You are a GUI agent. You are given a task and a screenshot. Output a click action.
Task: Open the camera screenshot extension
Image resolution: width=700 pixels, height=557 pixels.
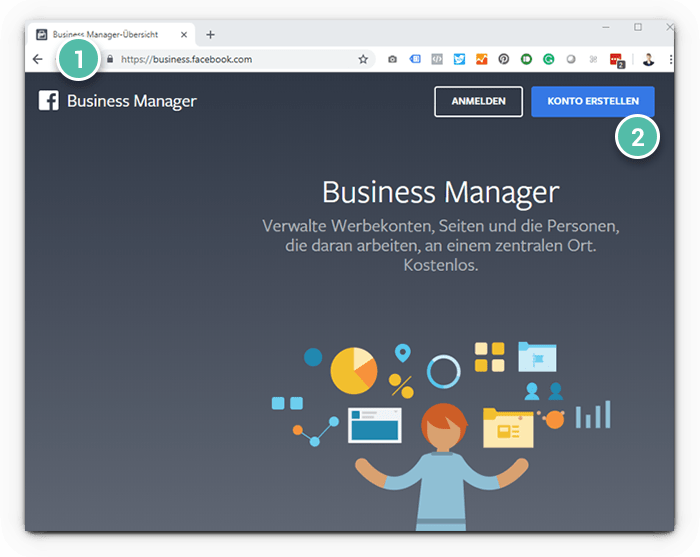point(392,60)
